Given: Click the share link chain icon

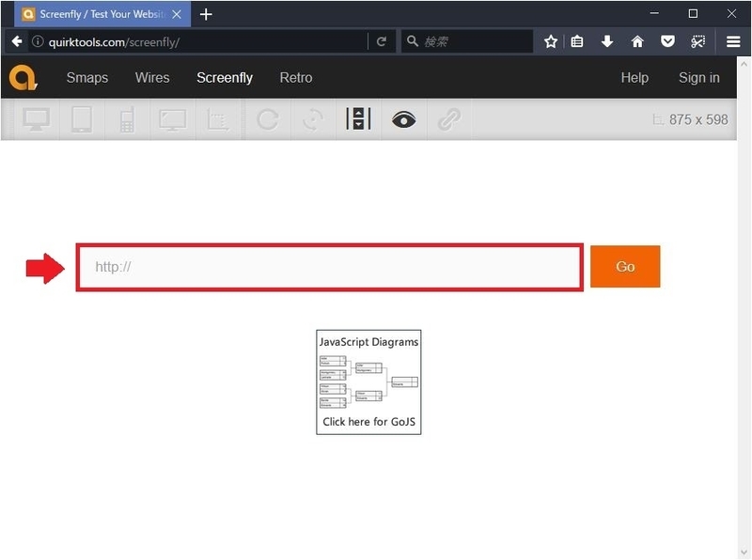Looking at the screenshot, I should 449,119.
